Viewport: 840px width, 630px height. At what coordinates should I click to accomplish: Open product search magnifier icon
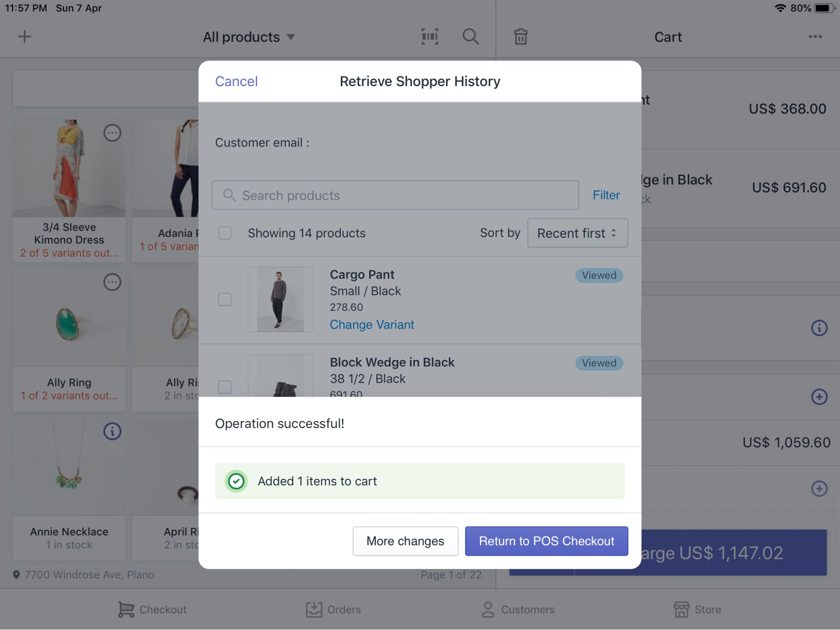470,37
